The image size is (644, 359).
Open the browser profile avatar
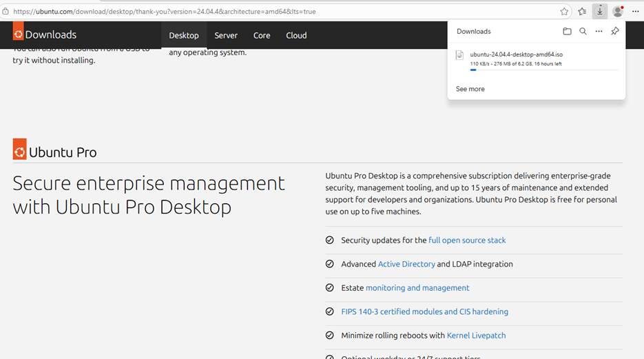618,12
